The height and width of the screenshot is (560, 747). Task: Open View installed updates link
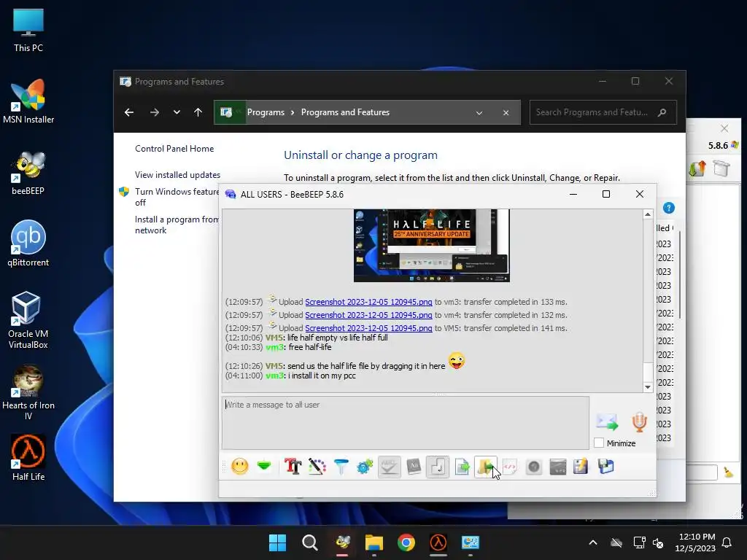click(177, 175)
